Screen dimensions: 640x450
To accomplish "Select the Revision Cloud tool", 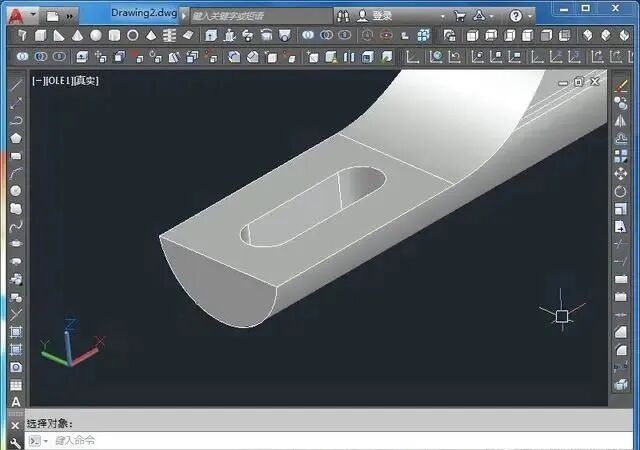I will click(16, 208).
